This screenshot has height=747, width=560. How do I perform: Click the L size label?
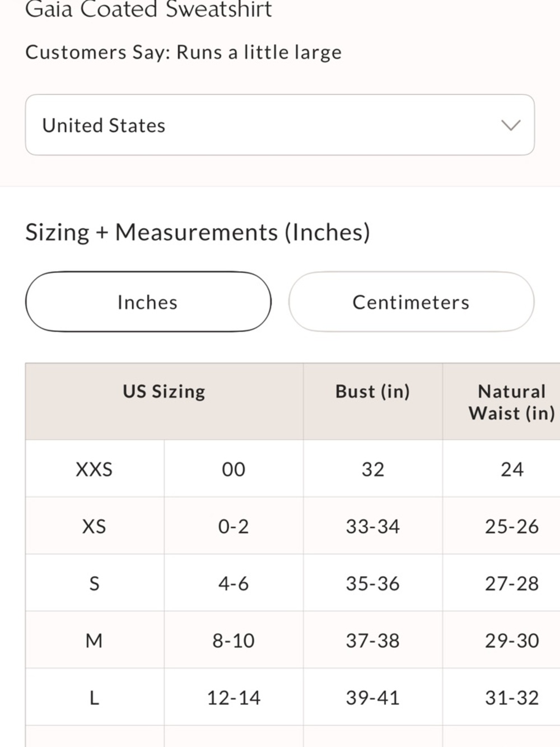pyautogui.click(x=95, y=698)
